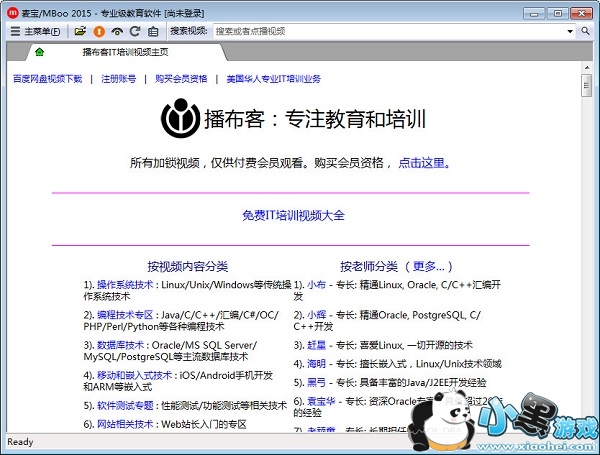Click the Ready status bar text
The width and height of the screenshot is (600, 455).
[20, 442]
